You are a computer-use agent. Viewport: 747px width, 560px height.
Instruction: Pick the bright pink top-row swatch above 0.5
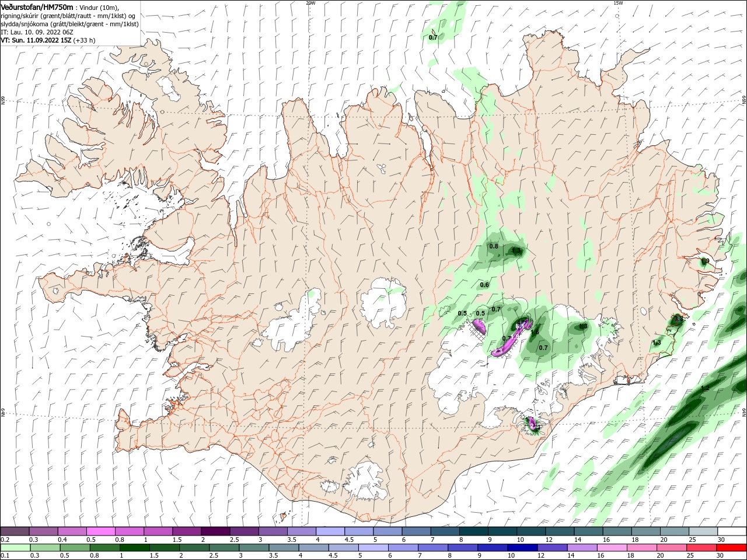(100, 531)
